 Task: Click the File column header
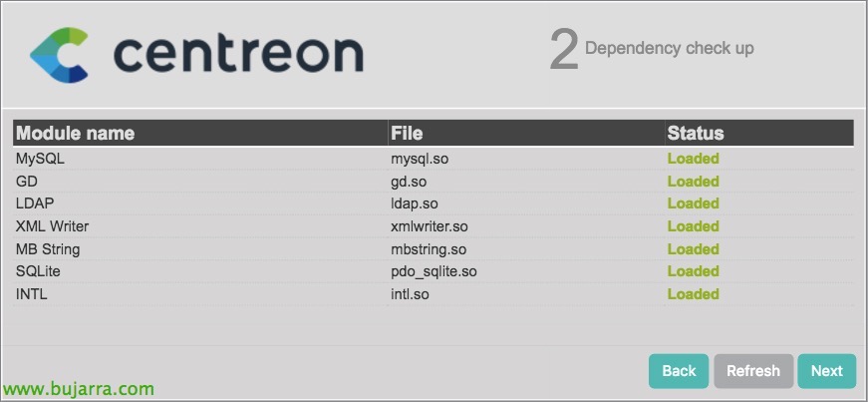coord(407,133)
